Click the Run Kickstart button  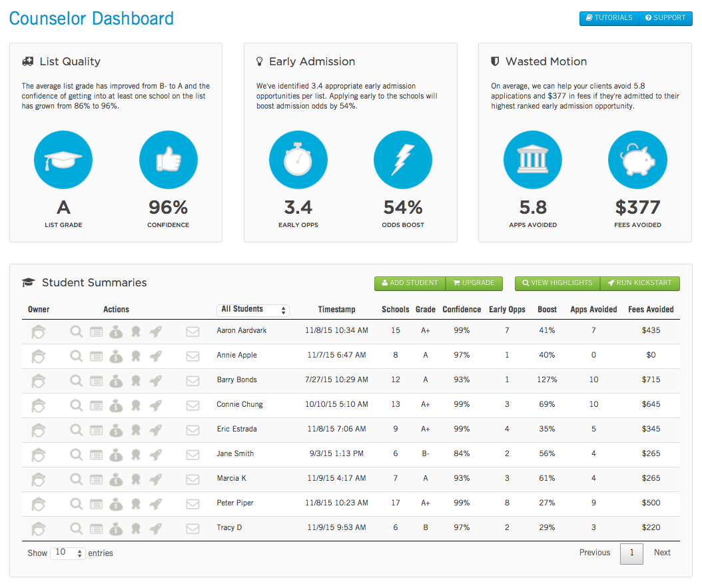point(640,283)
